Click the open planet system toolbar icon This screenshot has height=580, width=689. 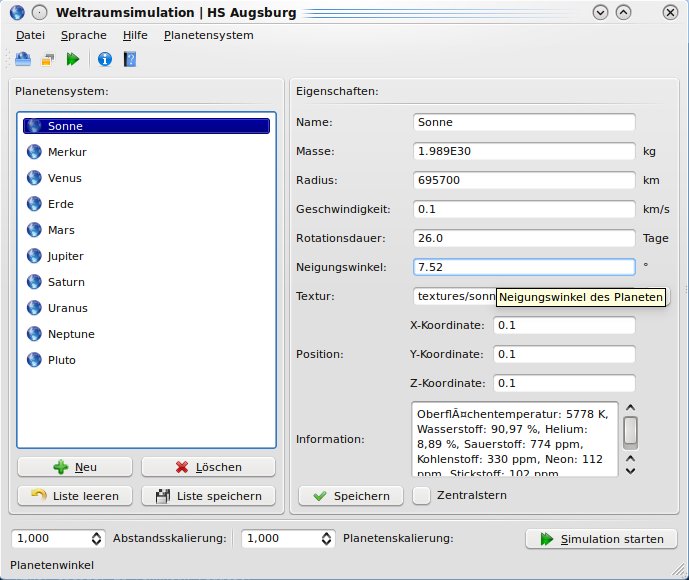[x=22, y=60]
